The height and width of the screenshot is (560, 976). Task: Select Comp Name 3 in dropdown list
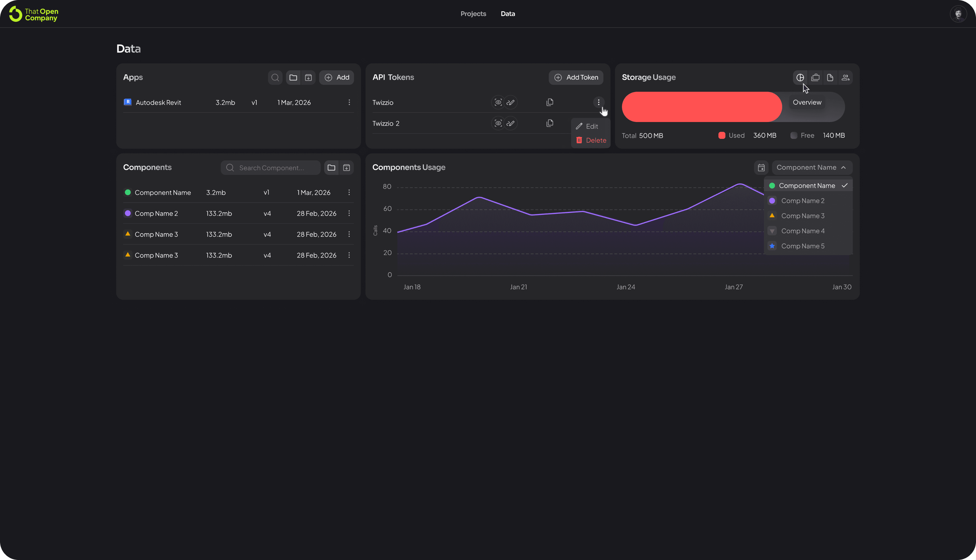pyautogui.click(x=808, y=216)
